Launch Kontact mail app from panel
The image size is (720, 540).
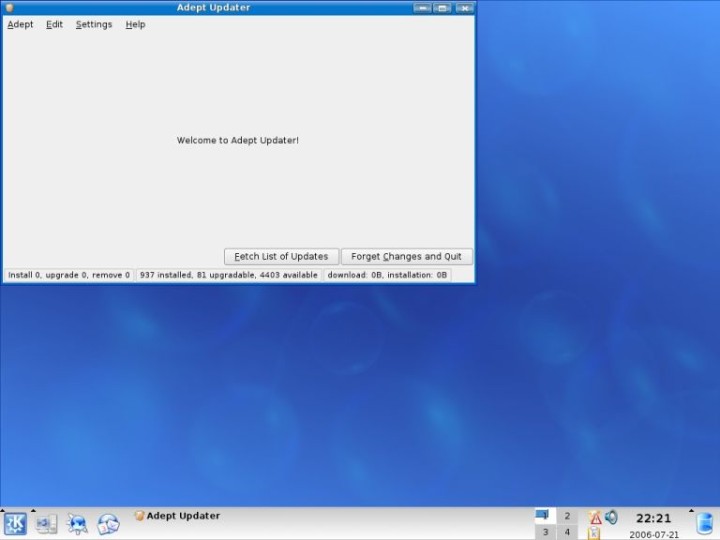pos(108,524)
